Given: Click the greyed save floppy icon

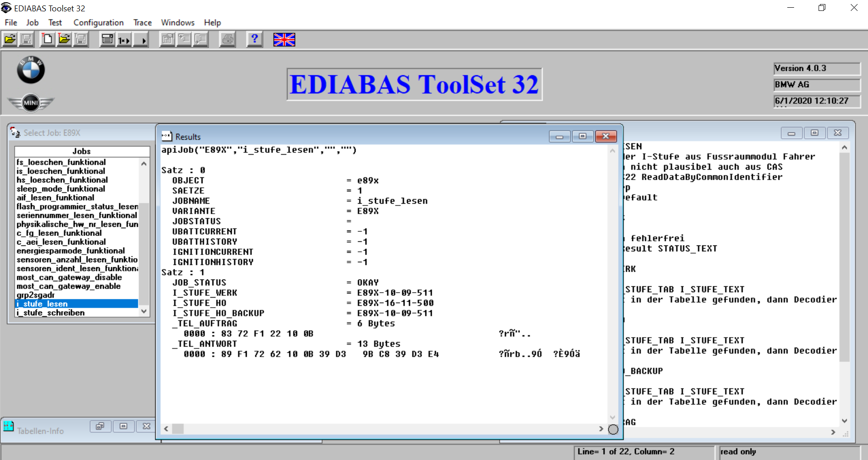Looking at the screenshot, I should pyautogui.click(x=27, y=39).
